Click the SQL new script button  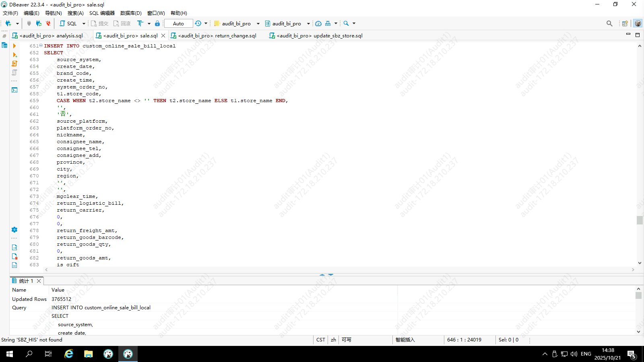pyautogui.click(x=68, y=23)
